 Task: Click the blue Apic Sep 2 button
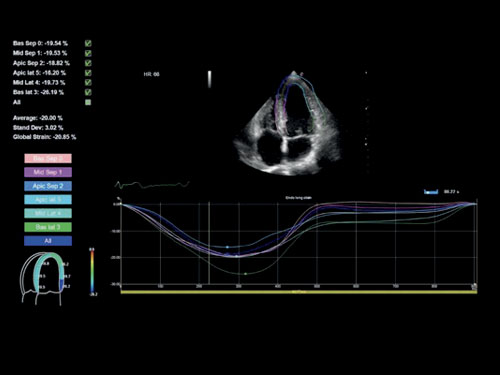[48, 186]
